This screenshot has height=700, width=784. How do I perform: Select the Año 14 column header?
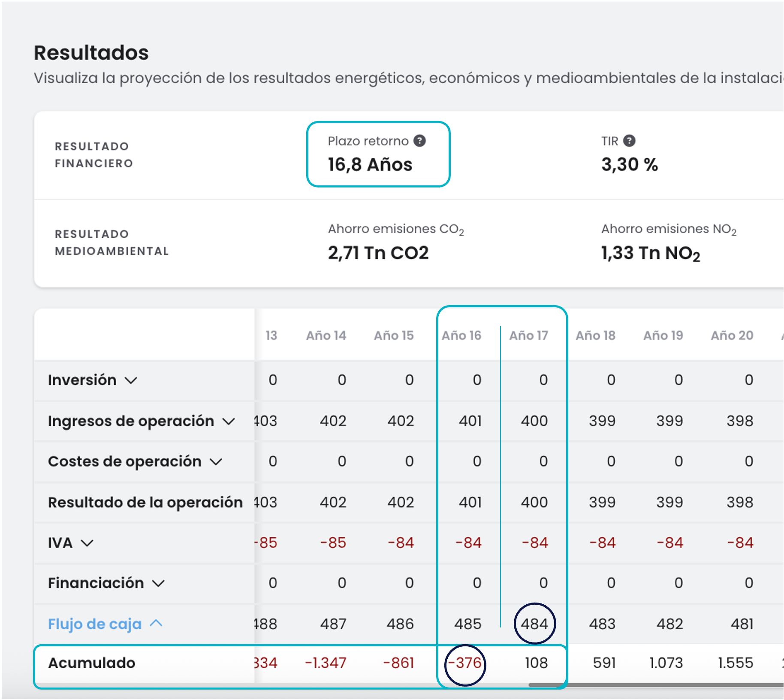click(x=326, y=335)
